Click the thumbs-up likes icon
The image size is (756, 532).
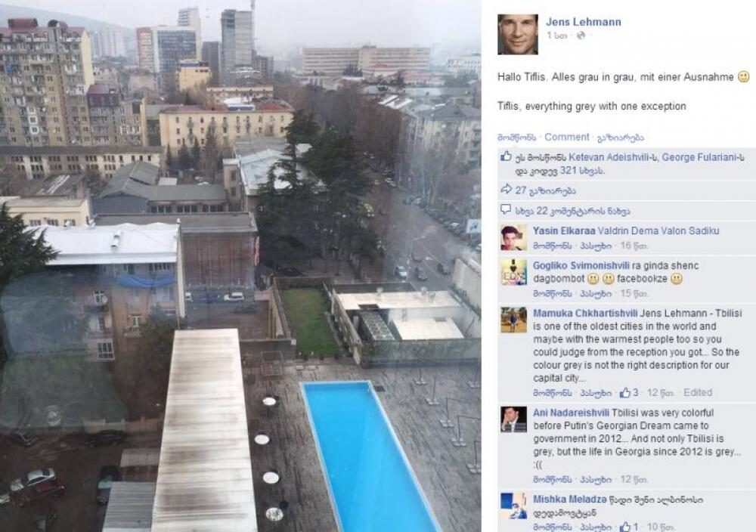[x=506, y=156]
